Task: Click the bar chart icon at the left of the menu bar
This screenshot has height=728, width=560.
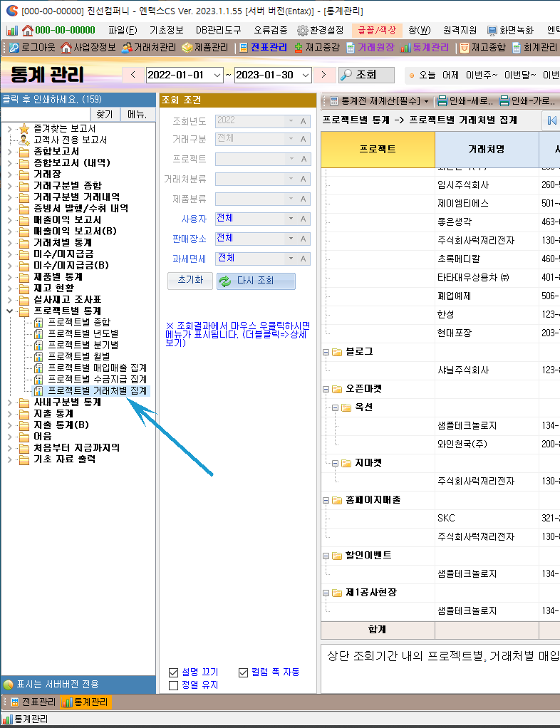Action: click(x=12, y=31)
